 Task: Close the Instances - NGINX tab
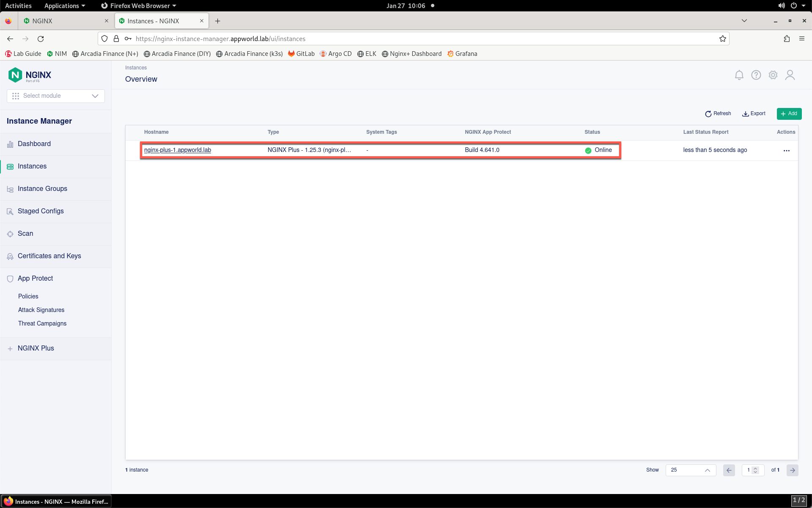(202, 21)
